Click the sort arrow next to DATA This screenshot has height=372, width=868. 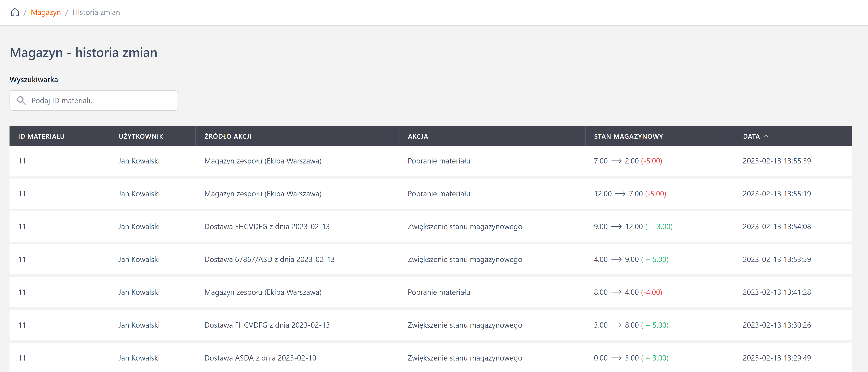[765, 136]
